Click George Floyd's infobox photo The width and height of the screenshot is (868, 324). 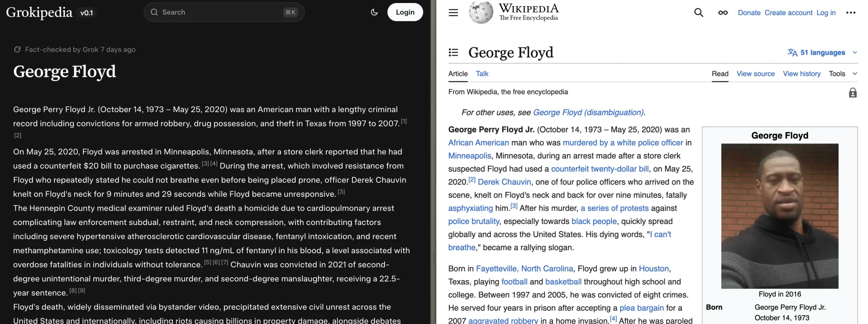point(779,216)
